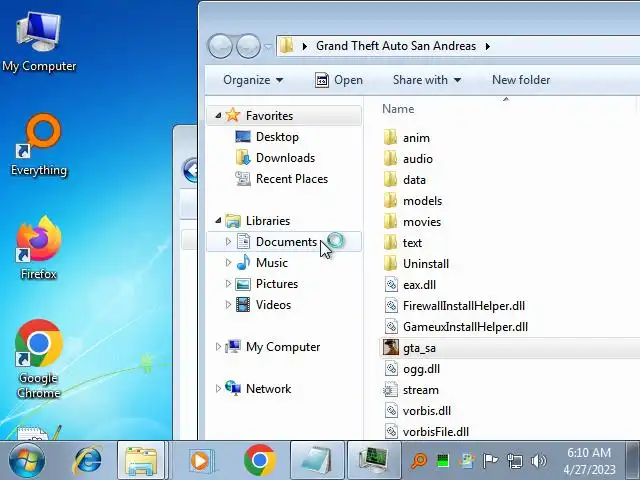The height and width of the screenshot is (480, 640).
Task: Open the clock and date display
Action: coord(589,461)
